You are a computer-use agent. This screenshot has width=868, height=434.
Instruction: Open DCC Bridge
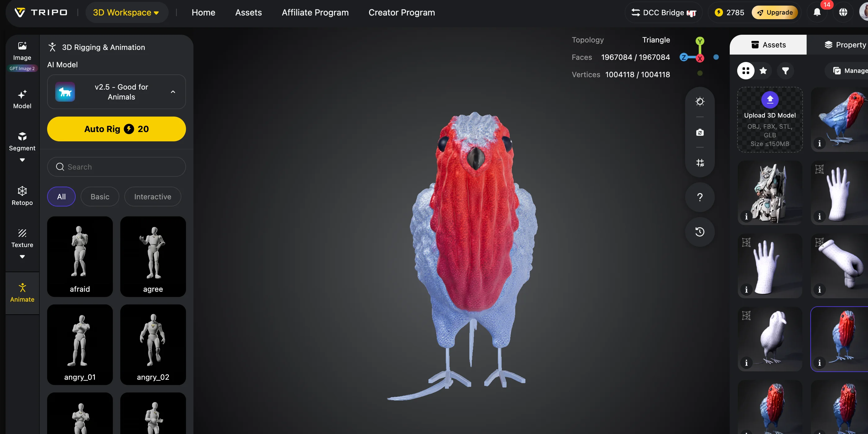pyautogui.click(x=663, y=12)
